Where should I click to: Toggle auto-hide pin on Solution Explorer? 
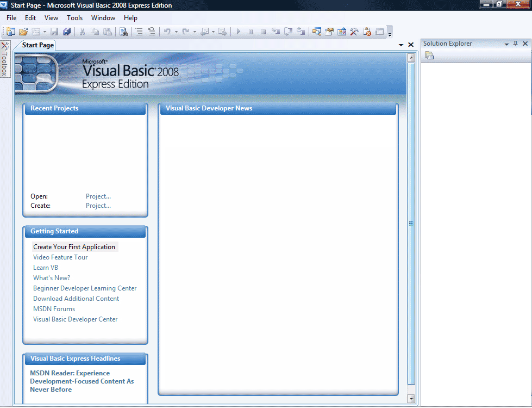click(x=516, y=44)
